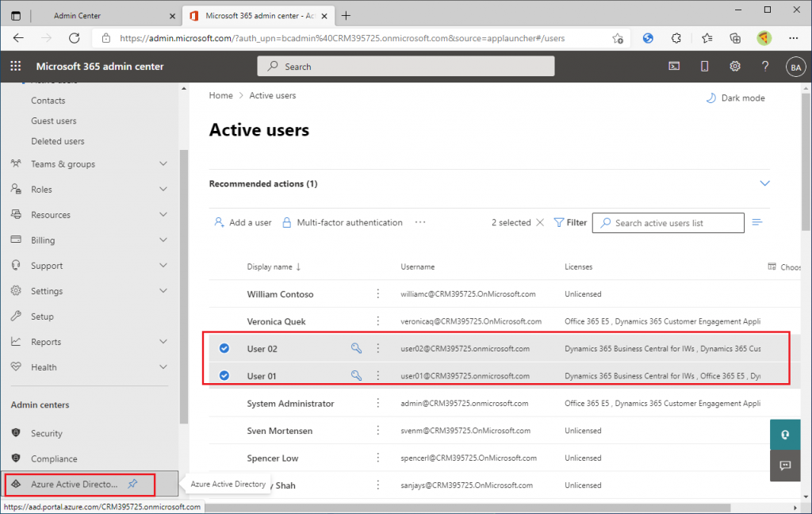The height and width of the screenshot is (514, 812).
Task: Open a new browser tab
Action: coord(346,16)
